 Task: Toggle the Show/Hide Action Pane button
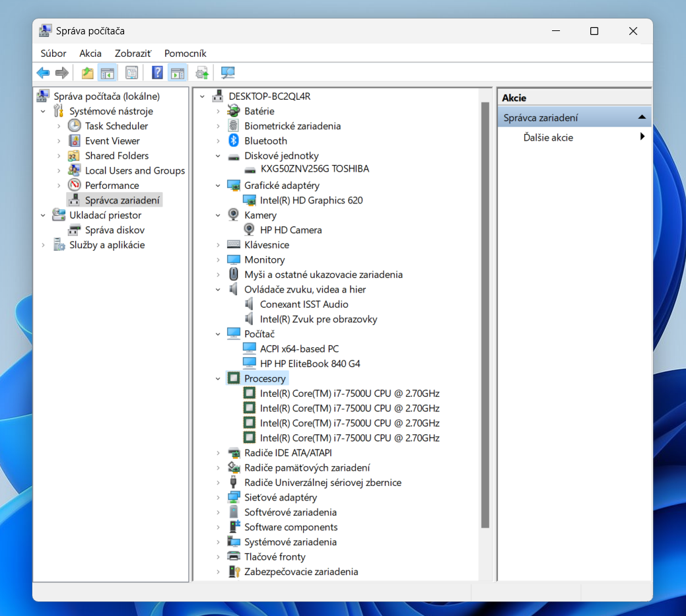tap(177, 73)
